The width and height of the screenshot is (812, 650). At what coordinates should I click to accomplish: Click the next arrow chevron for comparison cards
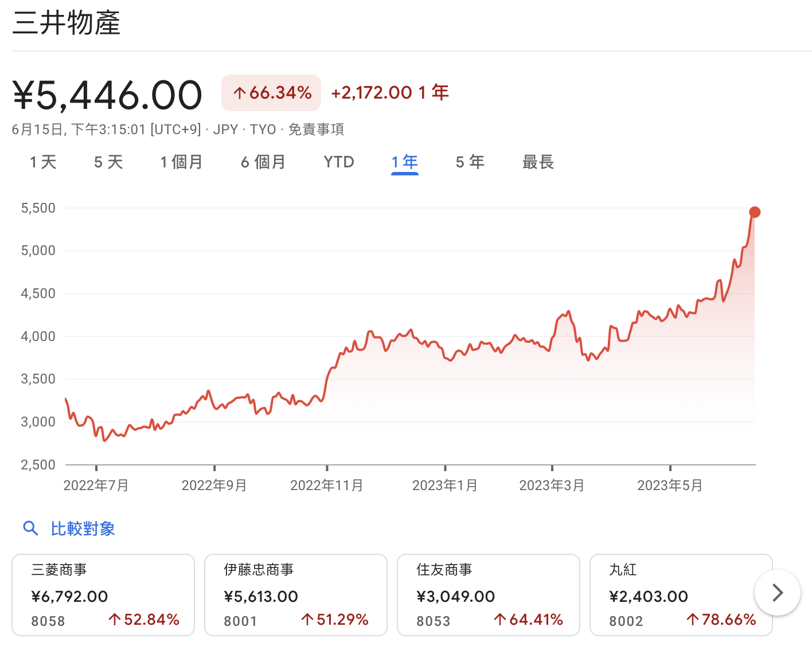click(777, 593)
